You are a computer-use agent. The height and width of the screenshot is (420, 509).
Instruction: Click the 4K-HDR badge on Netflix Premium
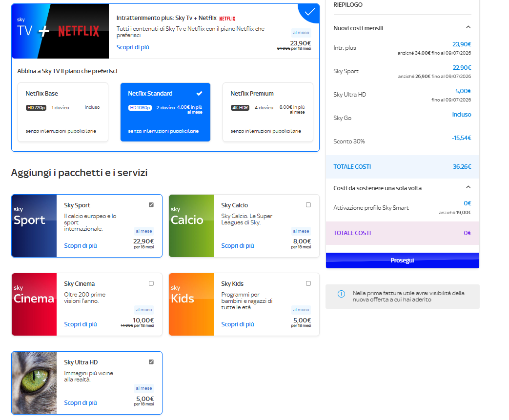[x=240, y=108]
